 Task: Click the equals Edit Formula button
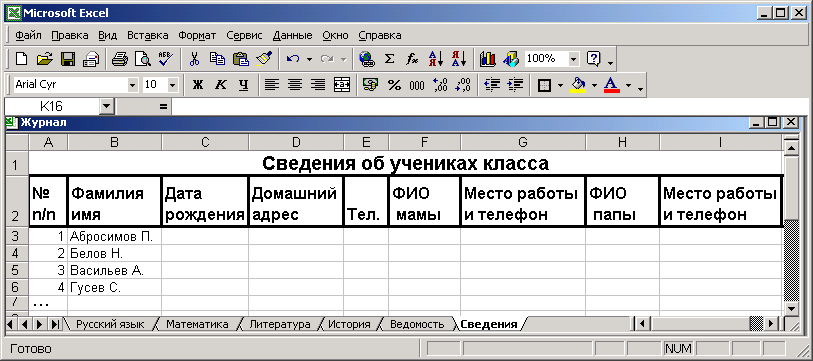tap(164, 107)
